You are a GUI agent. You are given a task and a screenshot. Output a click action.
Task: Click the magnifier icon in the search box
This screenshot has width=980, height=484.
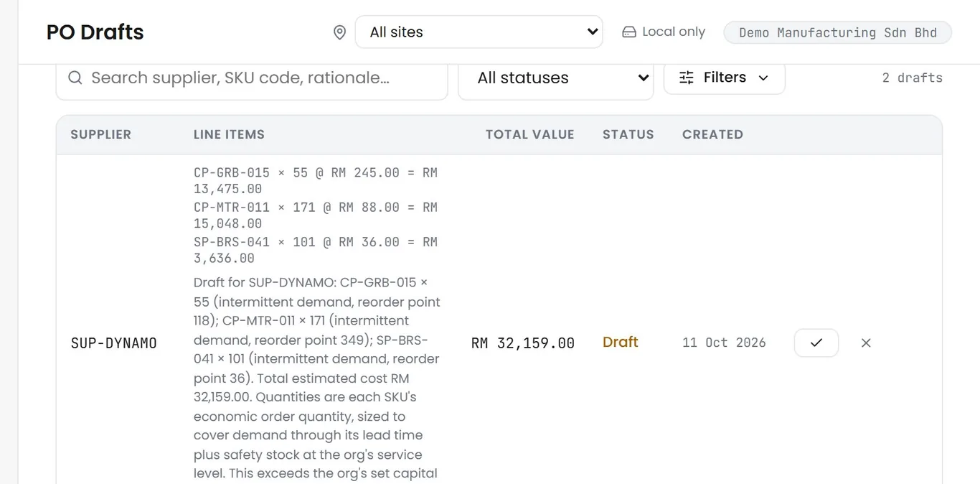click(x=75, y=78)
